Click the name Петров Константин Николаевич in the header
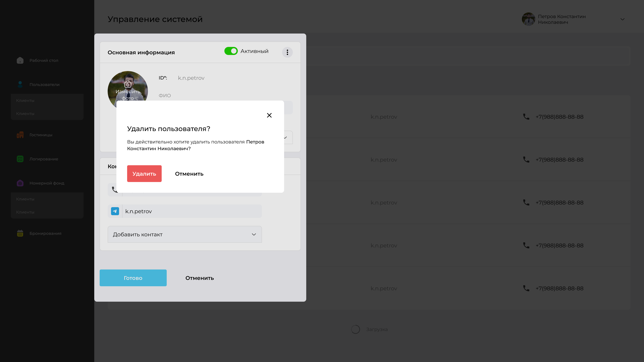 coord(562,19)
